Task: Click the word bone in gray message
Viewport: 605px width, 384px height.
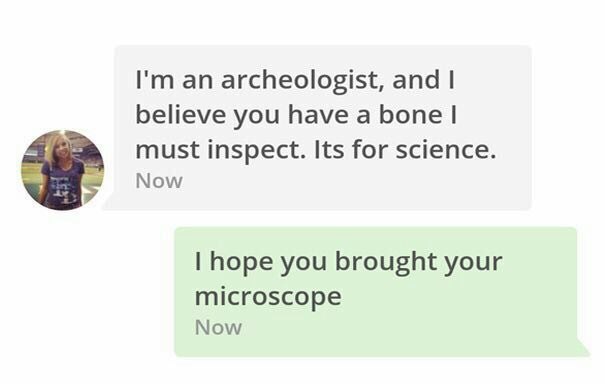Action: [x=411, y=115]
